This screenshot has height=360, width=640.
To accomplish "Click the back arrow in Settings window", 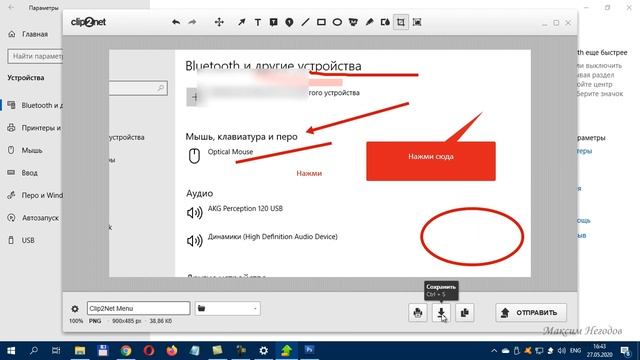I will [x=11, y=8].
